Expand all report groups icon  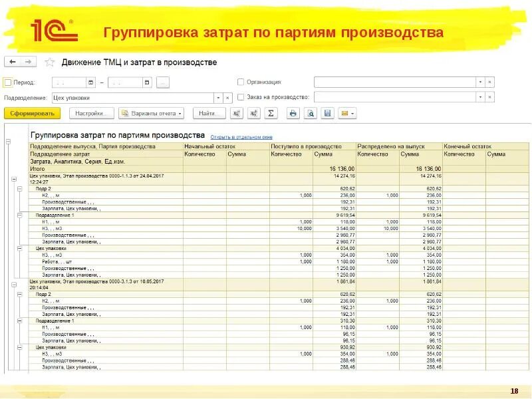click(x=254, y=113)
